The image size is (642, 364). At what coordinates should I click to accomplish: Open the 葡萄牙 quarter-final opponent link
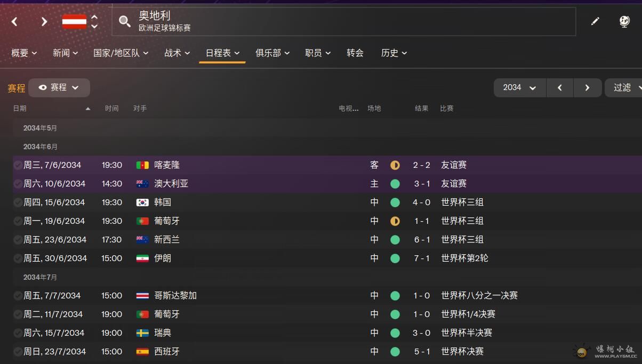(x=167, y=314)
